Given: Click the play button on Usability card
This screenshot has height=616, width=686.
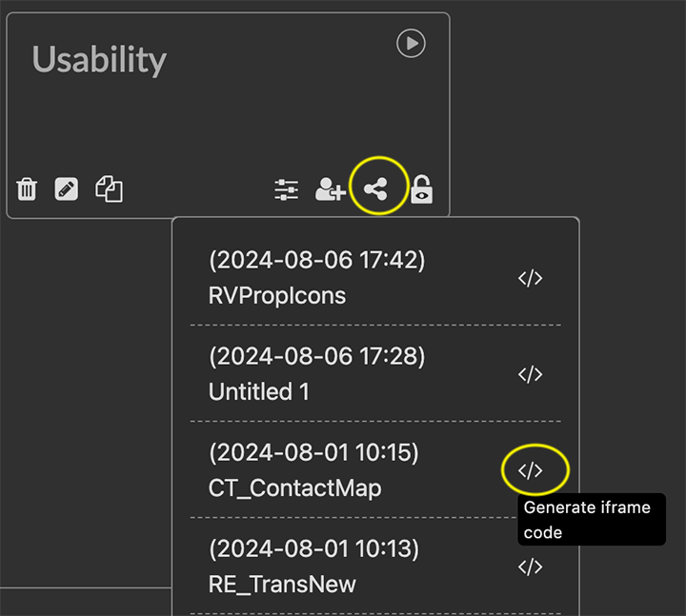Looking at the screenshot, I should 411,44.
